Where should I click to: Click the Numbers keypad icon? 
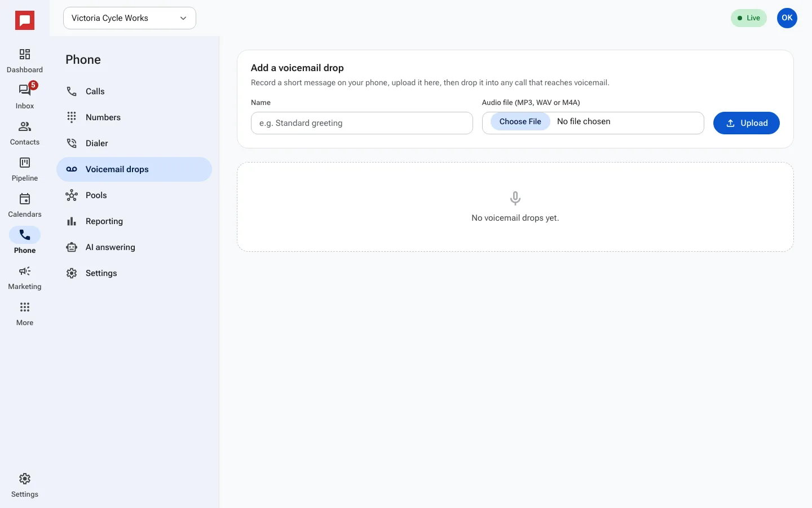pos(72,117)
